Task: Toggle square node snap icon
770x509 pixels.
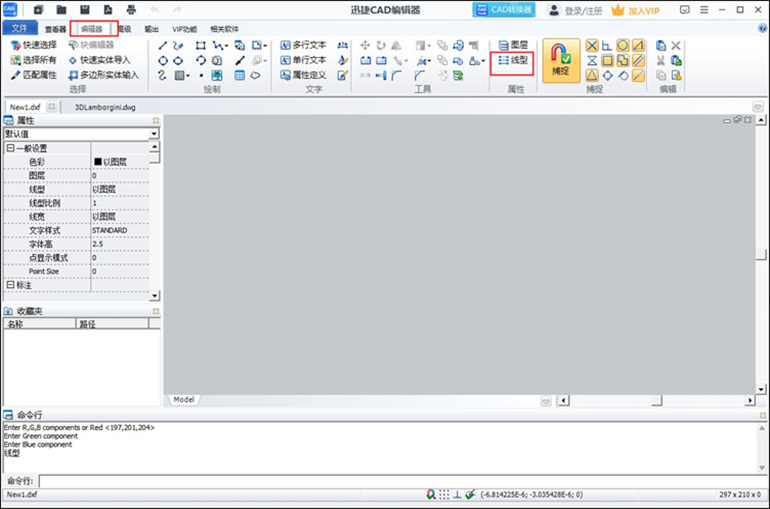Action: click(607, 60)
